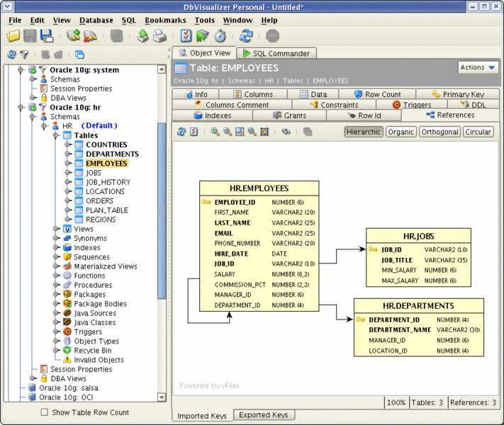Click the printer icon in the main toolbar
The height and width of the screenshot is (425, 504).
click(160, 36)
